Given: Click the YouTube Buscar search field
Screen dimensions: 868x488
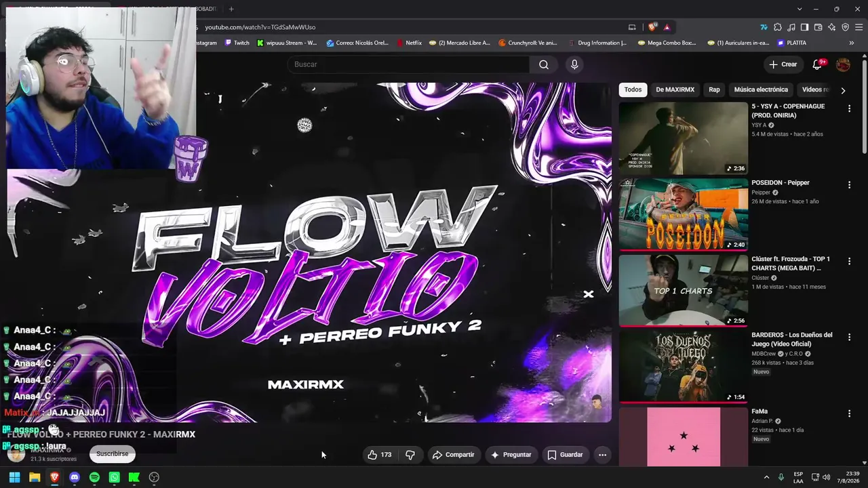Looking at the screenshot, I should (408, 64).
